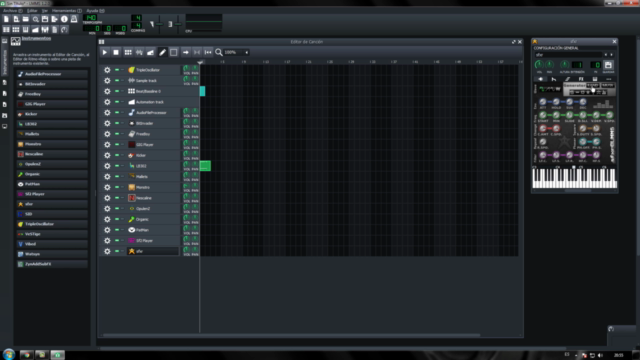
Task: Click the VOL knob in sfxr window
Action: [x=539, y=64]
